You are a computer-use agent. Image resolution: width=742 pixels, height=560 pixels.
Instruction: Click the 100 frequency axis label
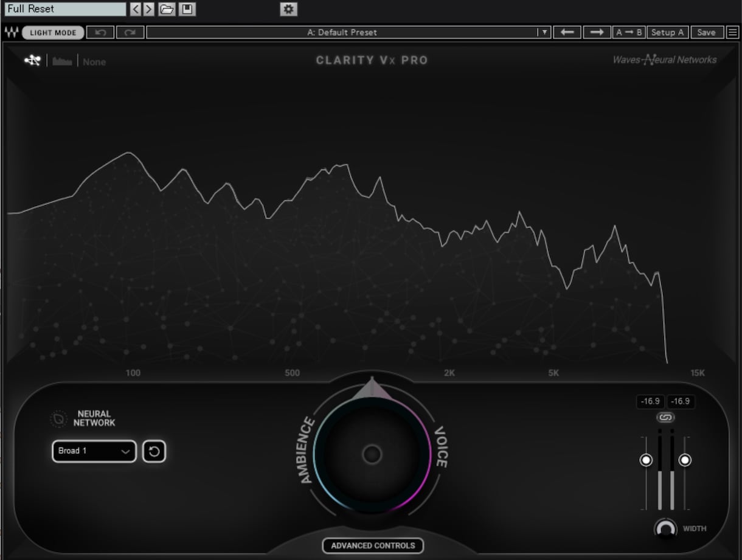(133, 373)
